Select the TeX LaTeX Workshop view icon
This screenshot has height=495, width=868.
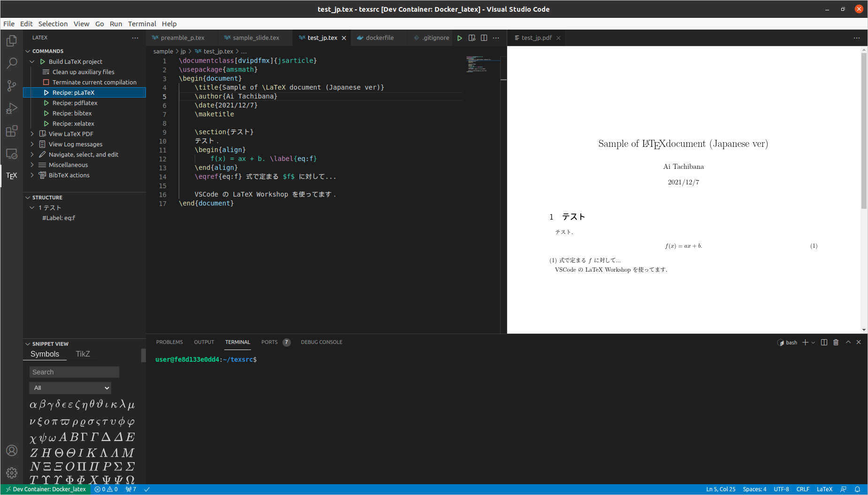tap(12, 175)
